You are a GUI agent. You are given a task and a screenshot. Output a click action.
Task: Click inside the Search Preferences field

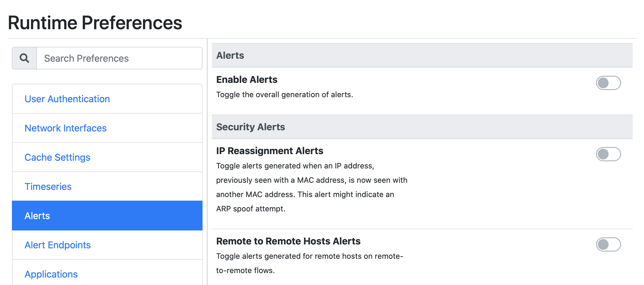tap(119, 58)
